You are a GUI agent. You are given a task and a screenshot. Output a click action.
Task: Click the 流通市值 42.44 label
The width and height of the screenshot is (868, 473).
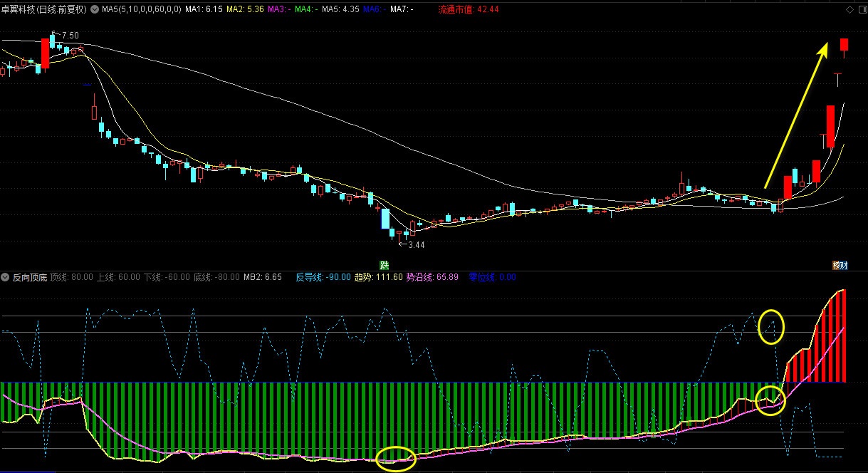pyautogui.click(x=468, y=10)
